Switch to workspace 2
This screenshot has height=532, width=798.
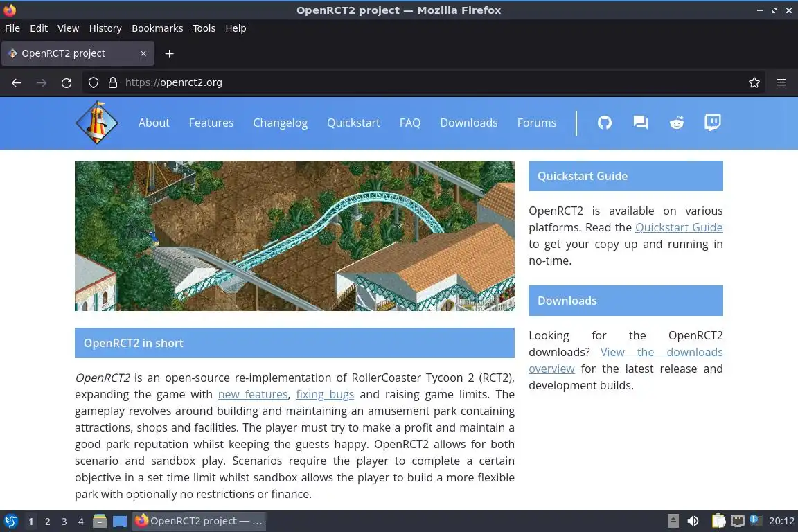[47, 522]
